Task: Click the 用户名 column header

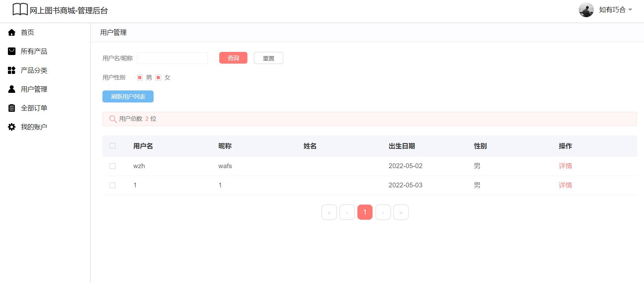Action: [x=143, y=146]
